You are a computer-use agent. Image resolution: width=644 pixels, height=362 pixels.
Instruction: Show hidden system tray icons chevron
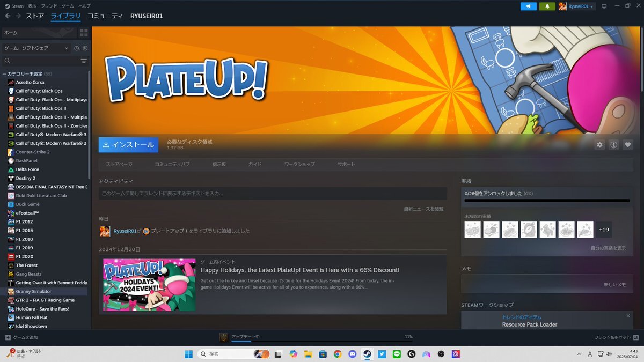[579, 354]
